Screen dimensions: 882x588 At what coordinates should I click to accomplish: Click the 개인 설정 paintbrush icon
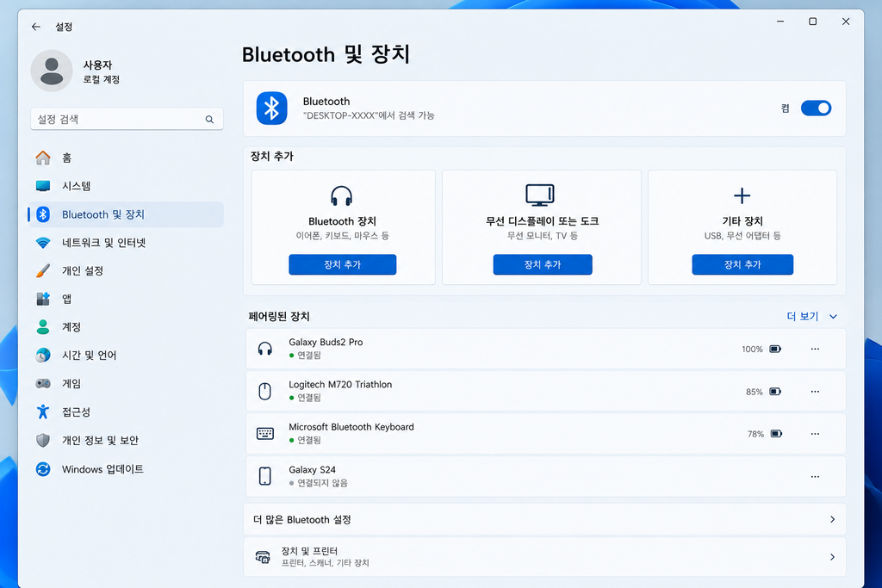(43, 271)
